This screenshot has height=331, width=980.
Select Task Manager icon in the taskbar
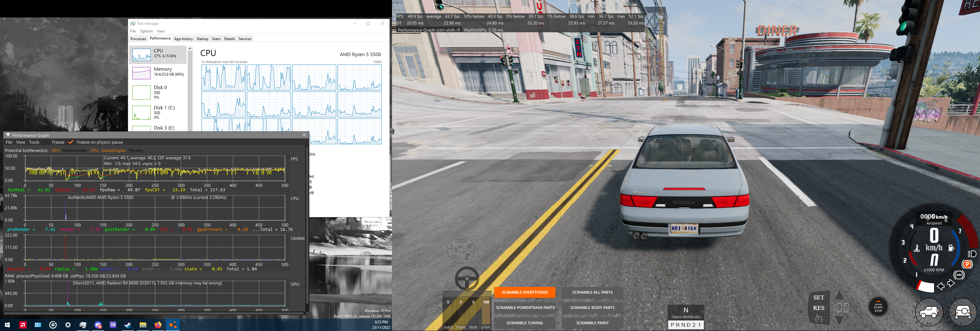coord(83,325)
